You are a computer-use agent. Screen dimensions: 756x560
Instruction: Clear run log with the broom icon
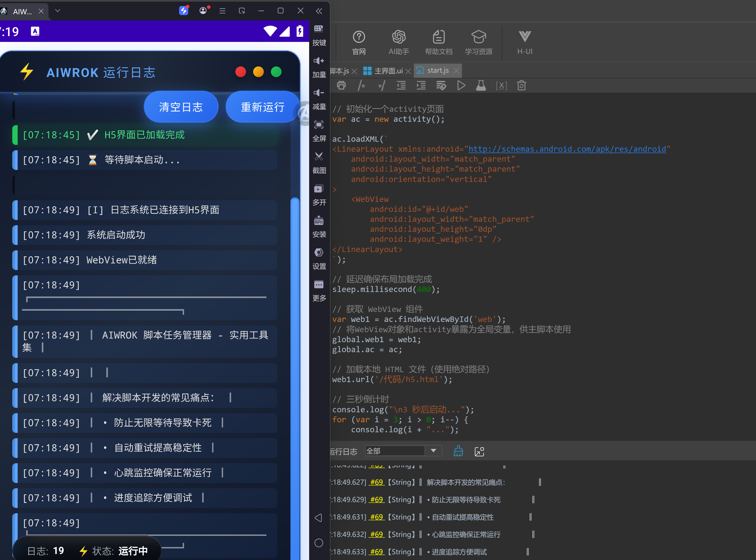tap(458, 451)
